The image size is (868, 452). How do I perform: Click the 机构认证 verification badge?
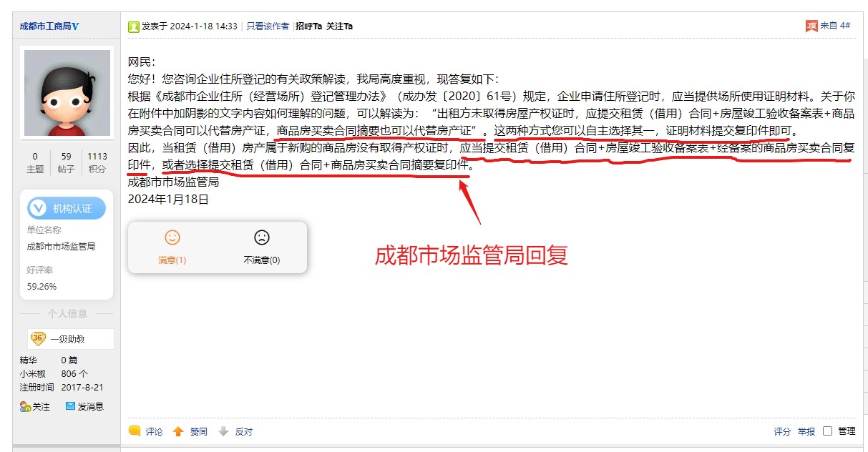click(x=67, y=208)
